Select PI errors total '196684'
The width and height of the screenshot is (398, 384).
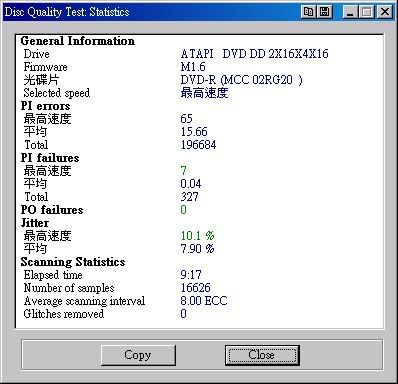click(198, 145)
